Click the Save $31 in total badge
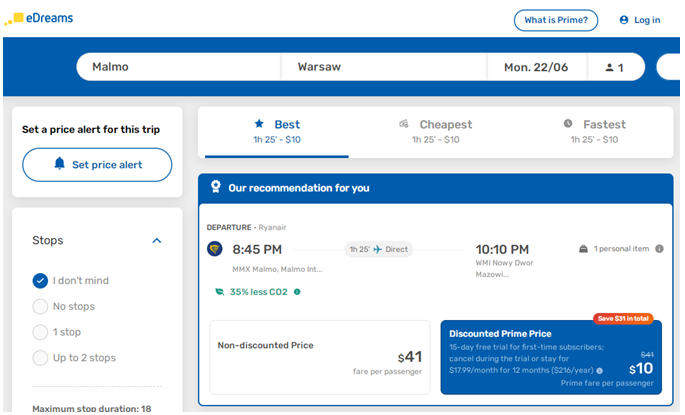The height and width of the screenshot is (415, 685). [623, 319]
